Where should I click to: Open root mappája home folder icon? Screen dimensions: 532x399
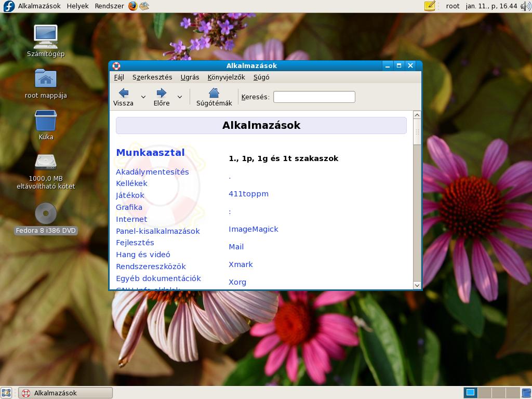click(x=46, y=79)
